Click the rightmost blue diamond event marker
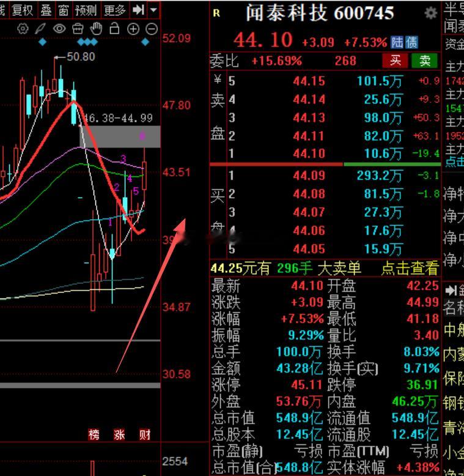This screenshot has width=464, height=476. tap(145, 42)
